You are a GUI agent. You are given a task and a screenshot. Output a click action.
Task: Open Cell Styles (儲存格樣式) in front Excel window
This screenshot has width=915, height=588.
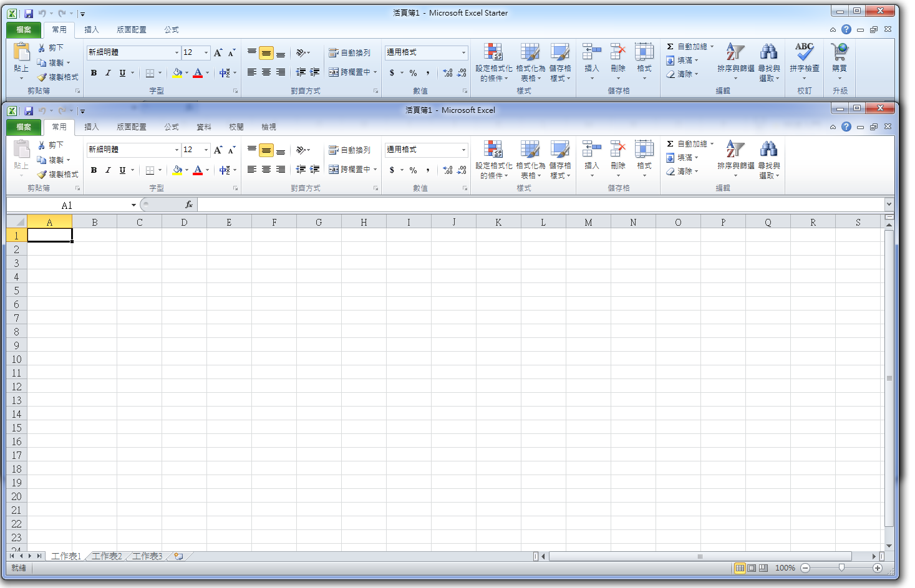pos(560,160)
